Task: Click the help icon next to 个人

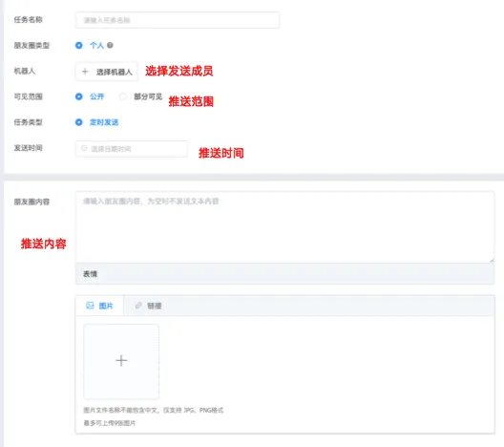Action: (110, 45)
